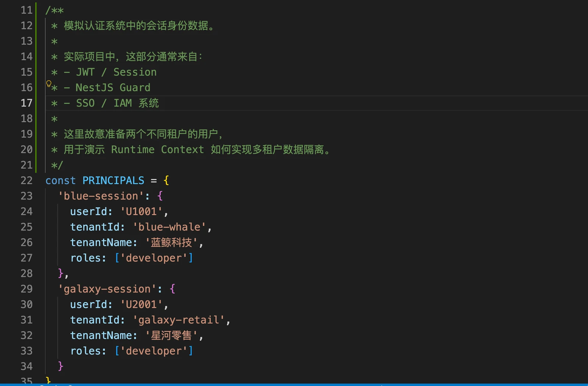Click the const keyword on line 22

[x=61, y=181]
